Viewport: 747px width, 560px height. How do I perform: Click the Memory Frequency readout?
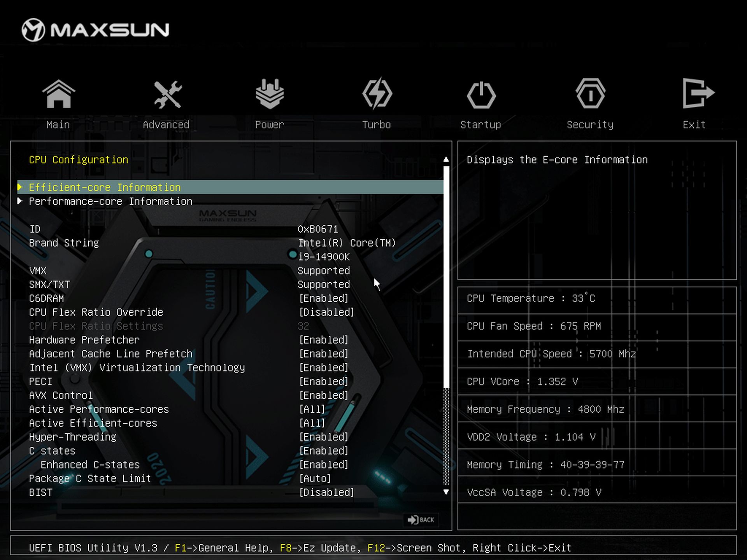click(545, 409)
